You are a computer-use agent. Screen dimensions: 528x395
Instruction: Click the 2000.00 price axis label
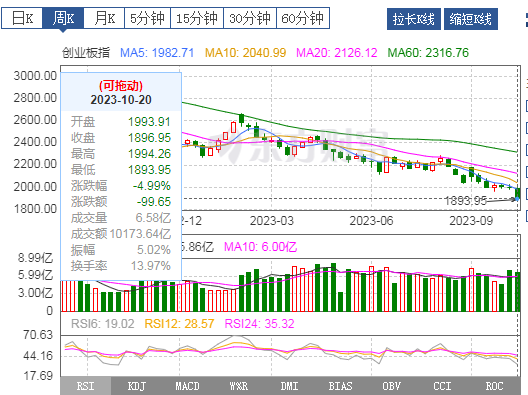point(35,187)
